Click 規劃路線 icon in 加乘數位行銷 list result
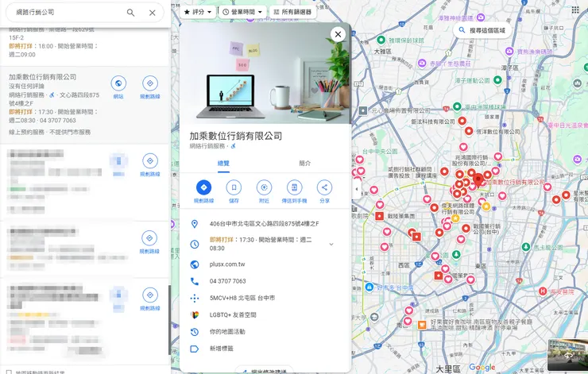Screen dimensions: 588x374 click(x=150, y=83)
